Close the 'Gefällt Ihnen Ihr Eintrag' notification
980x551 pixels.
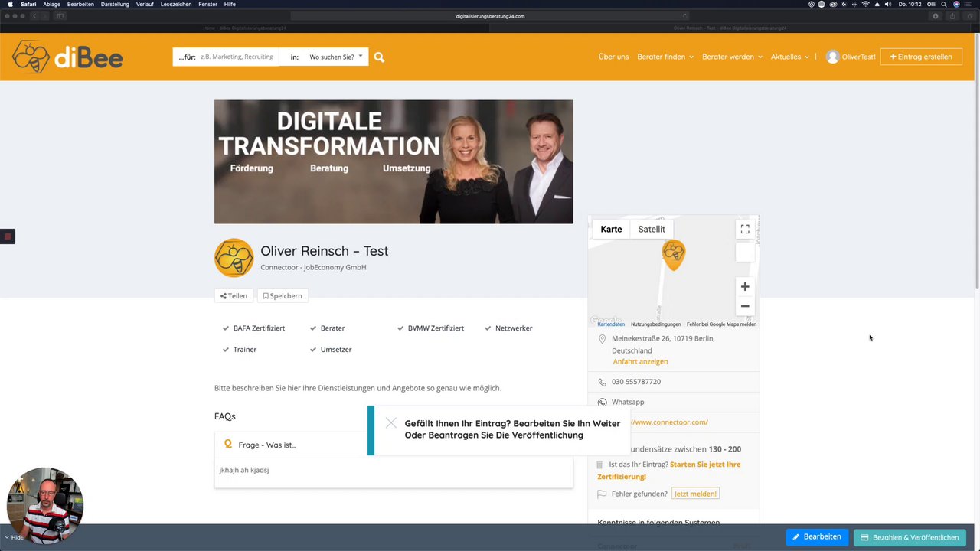click(x=391, y=422)
